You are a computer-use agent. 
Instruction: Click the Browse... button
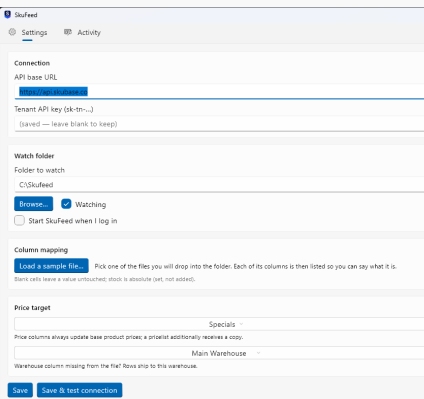33,204
